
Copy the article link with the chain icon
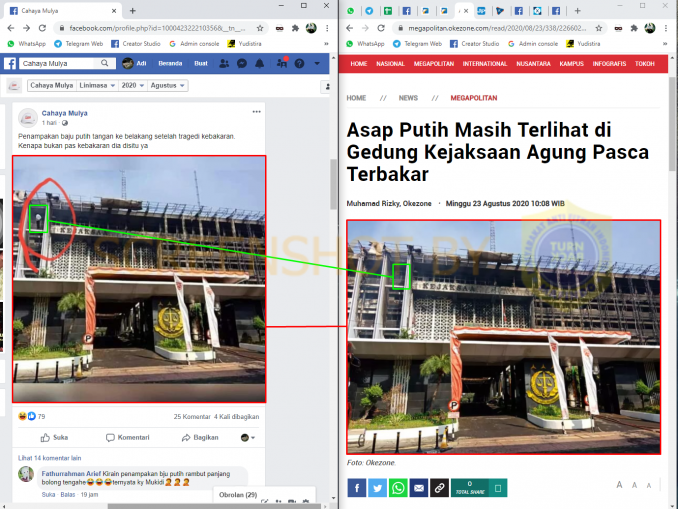(439, 488)
